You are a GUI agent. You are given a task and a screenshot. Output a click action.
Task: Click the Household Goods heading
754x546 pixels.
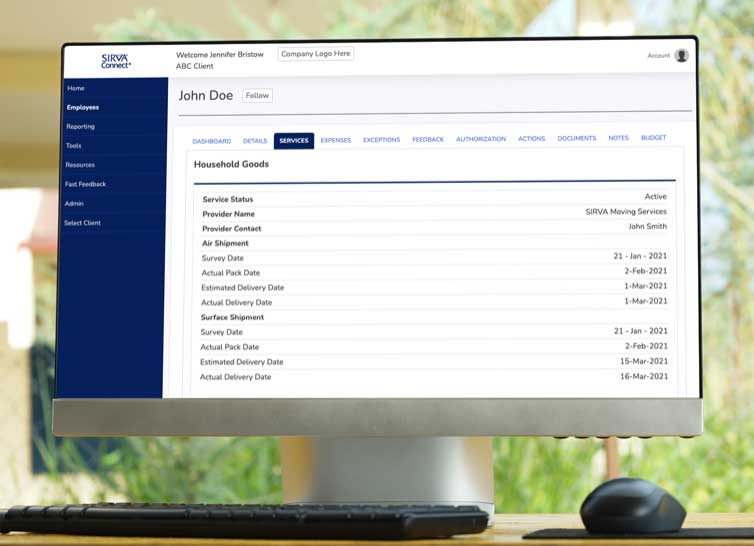[x=231, y=165]
